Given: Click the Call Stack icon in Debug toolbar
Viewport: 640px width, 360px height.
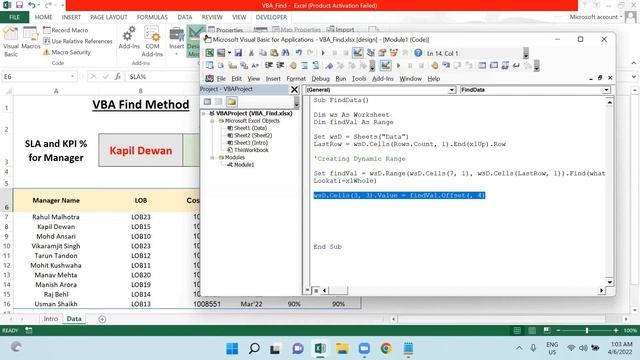Looking at the screenshot, I should [x=528, y=65].
